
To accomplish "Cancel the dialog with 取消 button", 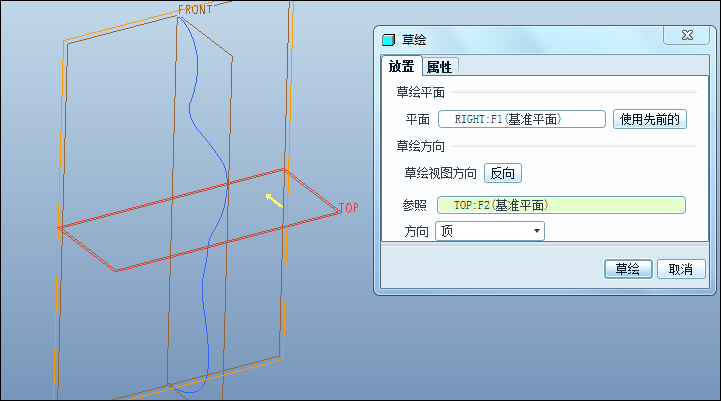I will [681, 269].
